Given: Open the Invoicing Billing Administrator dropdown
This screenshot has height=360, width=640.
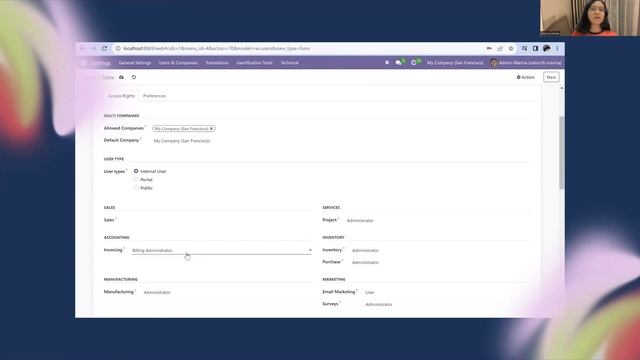Looking at the screenshot, I should tap(222, 250).
